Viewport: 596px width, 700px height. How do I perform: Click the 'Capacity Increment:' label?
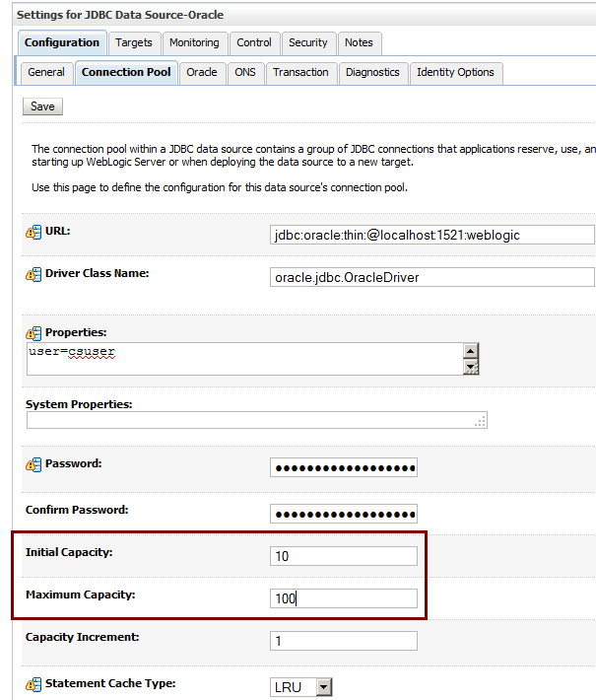pos(82,638)
